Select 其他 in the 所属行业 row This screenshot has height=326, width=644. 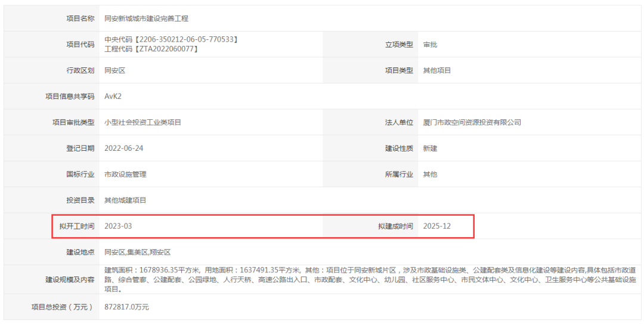point(430,174)
